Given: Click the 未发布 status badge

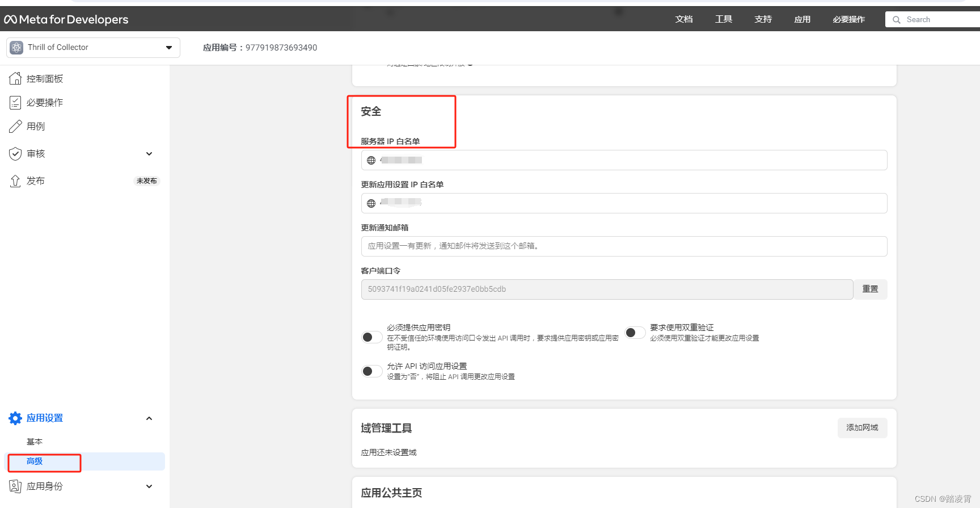Looking at the screenshot, I should click(x=147, y=181).
